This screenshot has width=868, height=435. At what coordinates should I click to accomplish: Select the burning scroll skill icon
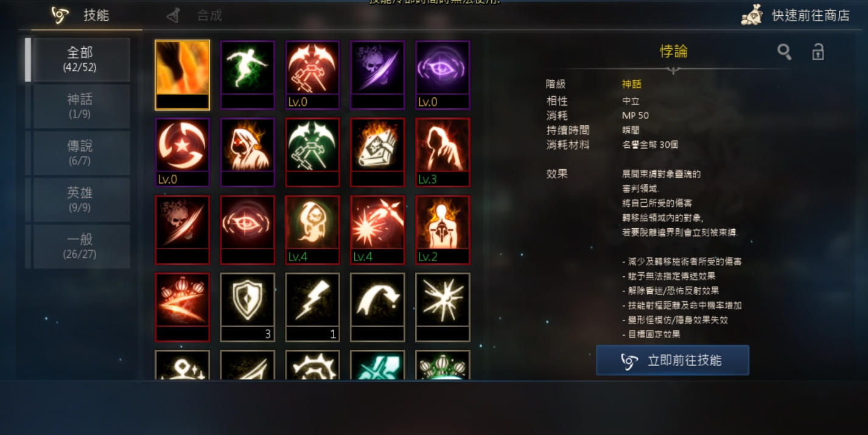(377, 152)
